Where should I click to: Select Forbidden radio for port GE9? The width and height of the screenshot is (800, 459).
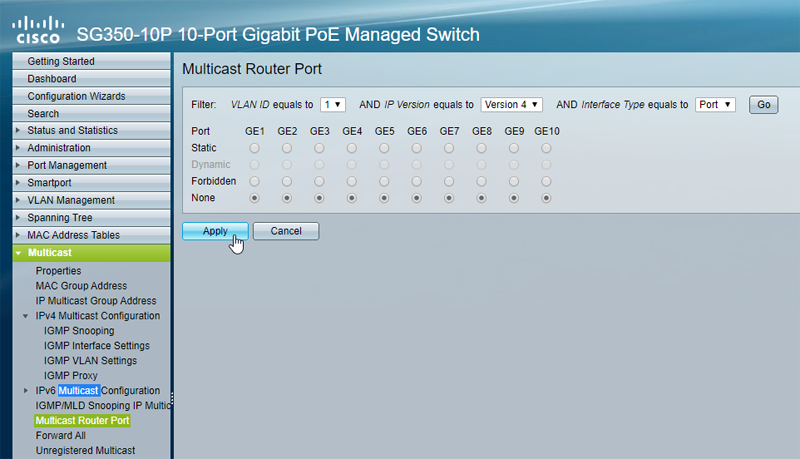tap(514, 181)
